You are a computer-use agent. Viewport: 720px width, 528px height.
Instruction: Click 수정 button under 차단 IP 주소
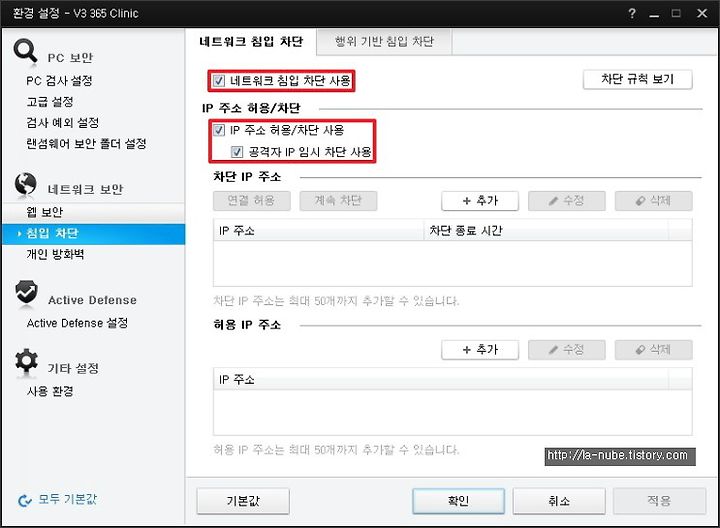click(567, 201)
